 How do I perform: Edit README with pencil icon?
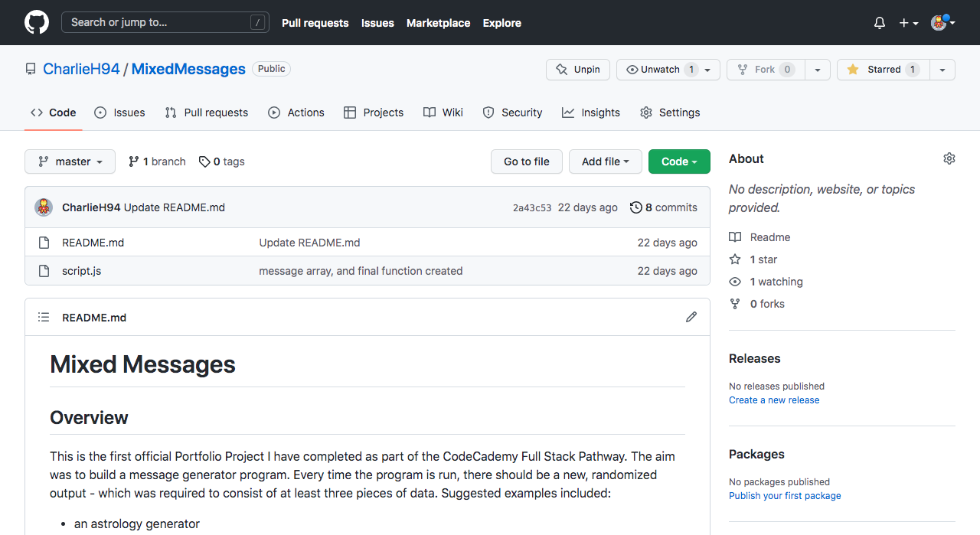(x=691, y=317)
